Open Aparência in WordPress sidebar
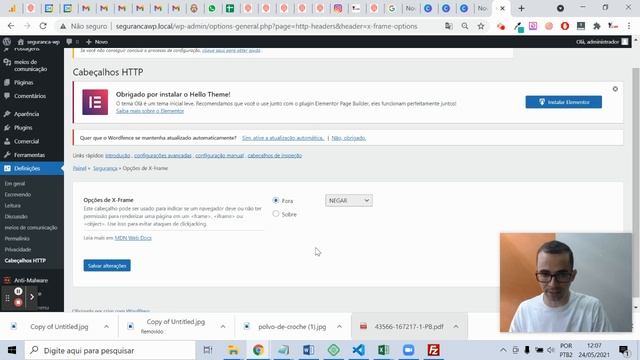 27,114
